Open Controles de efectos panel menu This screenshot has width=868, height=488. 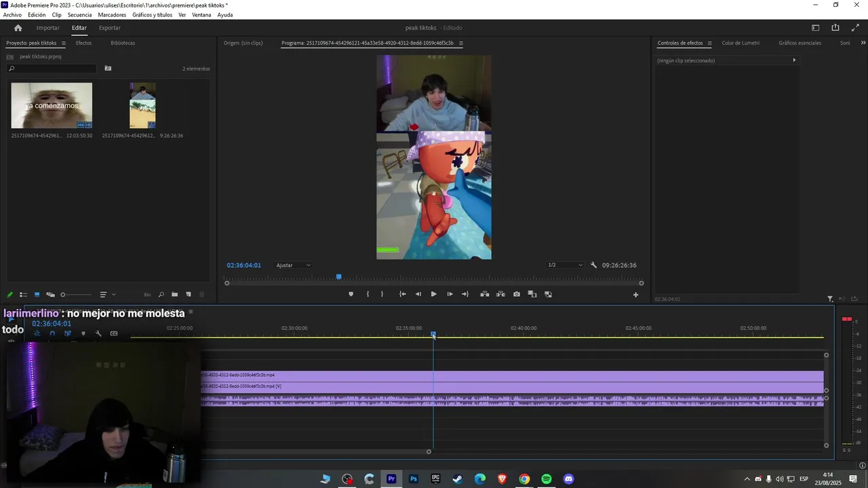[x=709, y=43]
